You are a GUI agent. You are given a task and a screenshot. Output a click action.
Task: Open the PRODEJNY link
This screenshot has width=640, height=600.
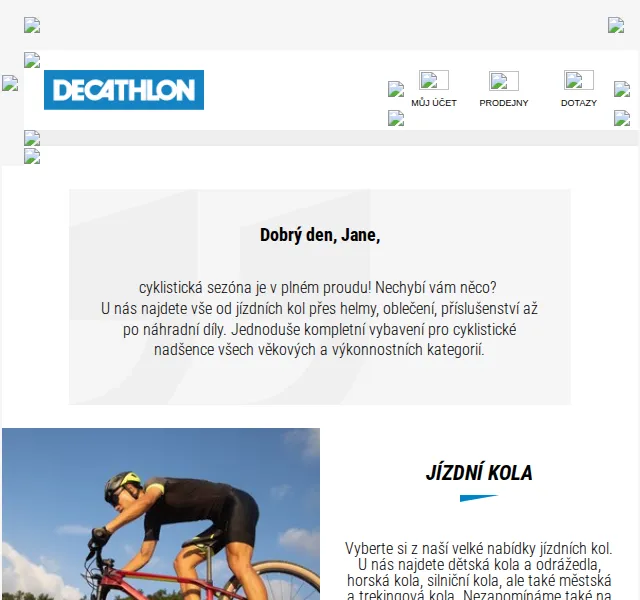[x=504, y=103]
